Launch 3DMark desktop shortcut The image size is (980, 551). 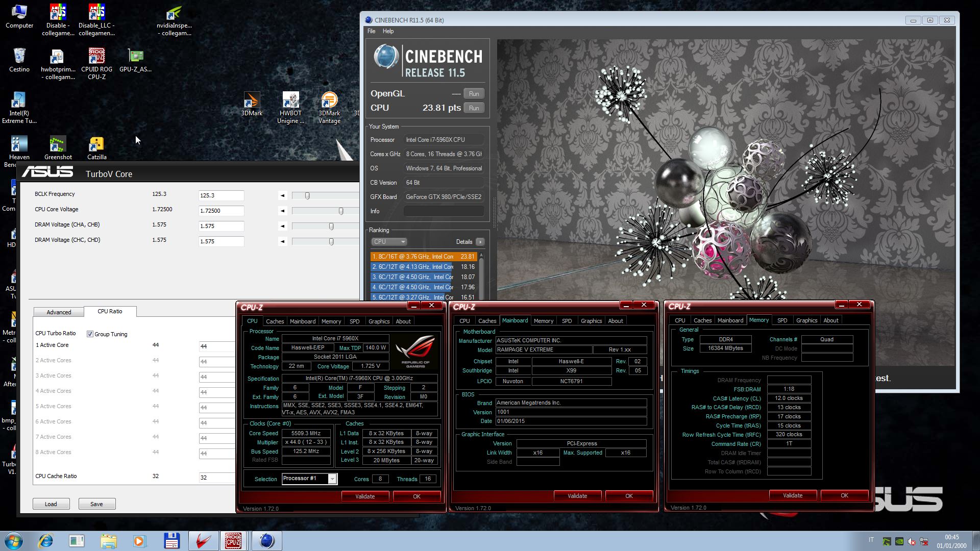coord(252,104)
